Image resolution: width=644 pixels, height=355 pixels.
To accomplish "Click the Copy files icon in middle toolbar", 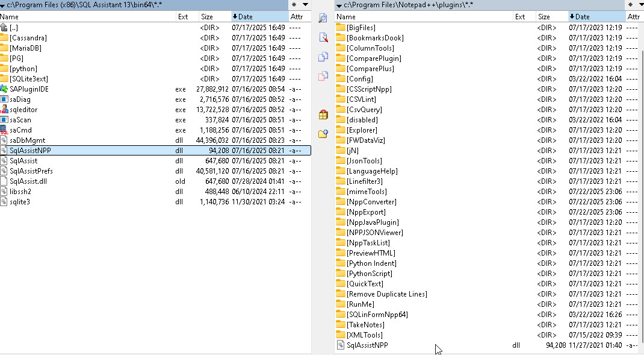I will pyautogui.click(x=323, y=57).
